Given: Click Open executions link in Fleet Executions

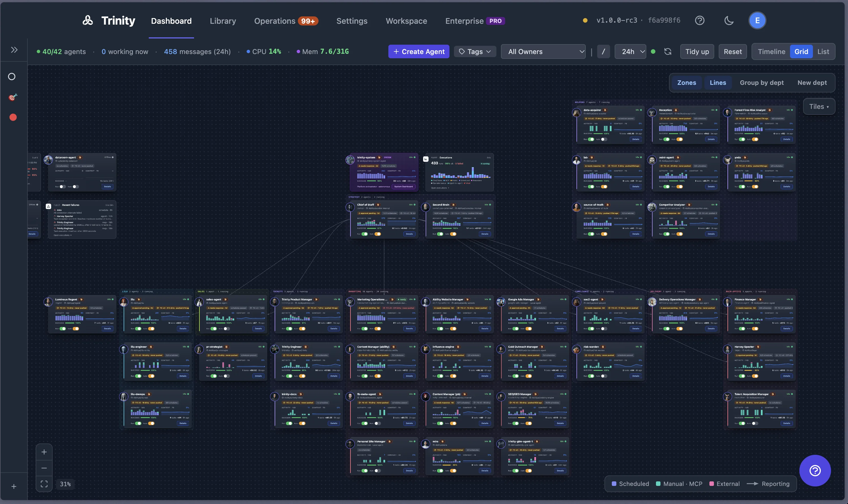Looking at the screenshot, I should pos(440,188).
